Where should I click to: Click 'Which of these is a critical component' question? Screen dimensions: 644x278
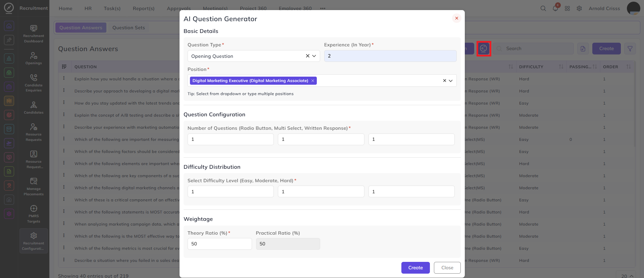click(127, 200)
